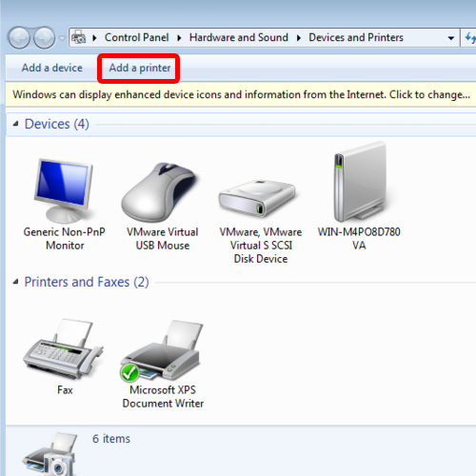The width and height of the screenshot is (476, 476).
Task: Select the Fax printer icon
Action: point(64,349)
